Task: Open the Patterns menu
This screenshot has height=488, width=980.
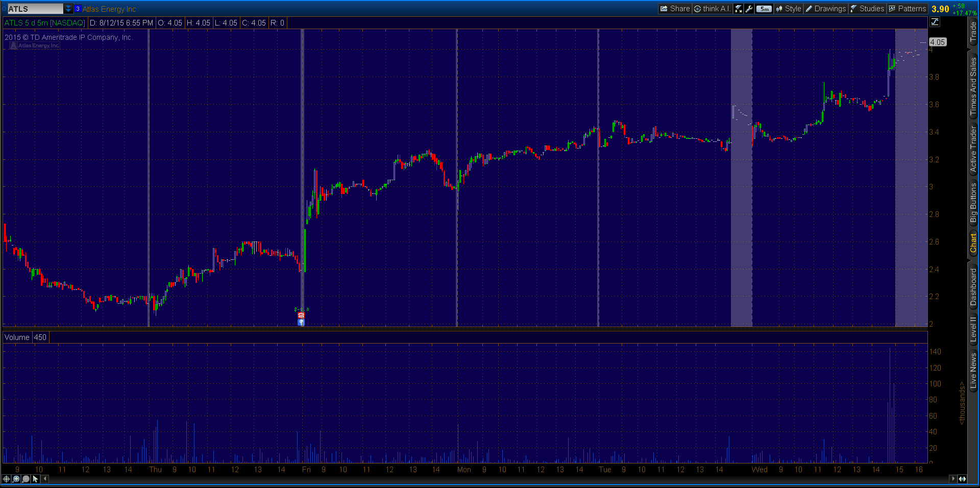Action: click(x=907, y=9)
